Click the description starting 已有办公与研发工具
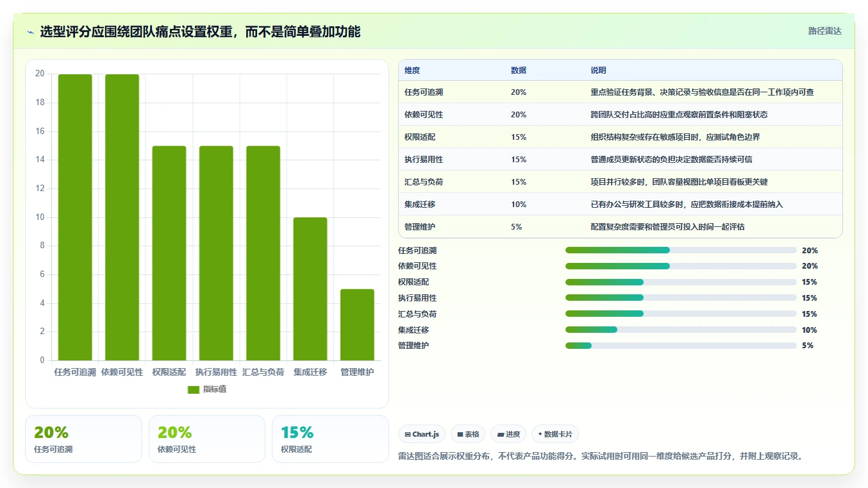The image size is (868, 488). click(x=687, y=205)
